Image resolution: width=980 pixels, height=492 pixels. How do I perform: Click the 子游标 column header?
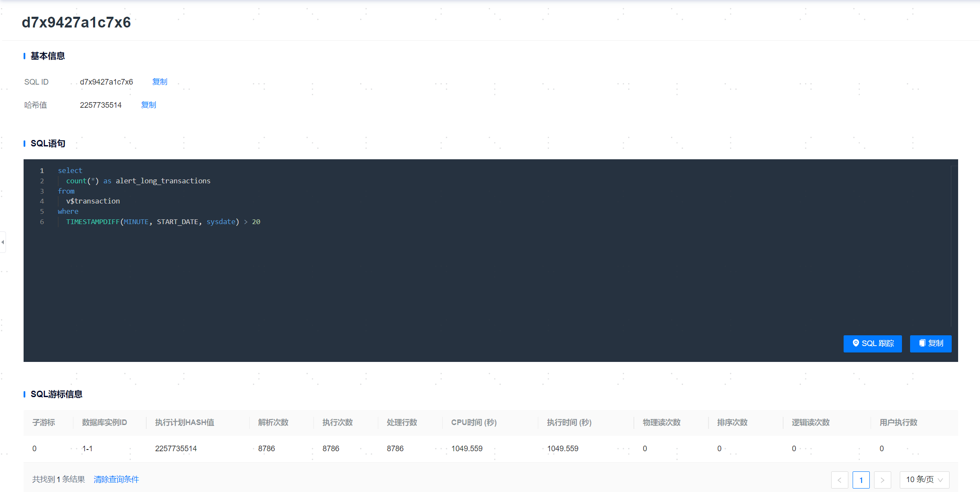pyautogui.click(x=44, y=422)
